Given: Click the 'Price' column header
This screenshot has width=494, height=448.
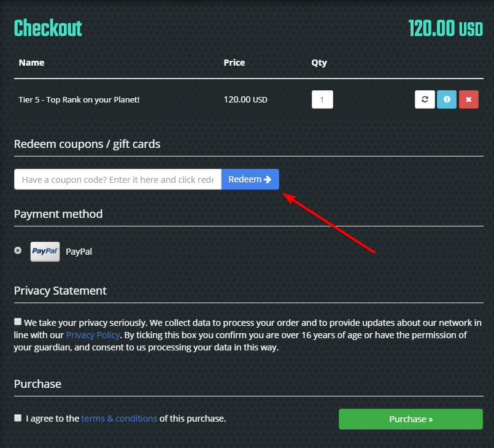Looking at the screenshot, I should tap(234, 63).
